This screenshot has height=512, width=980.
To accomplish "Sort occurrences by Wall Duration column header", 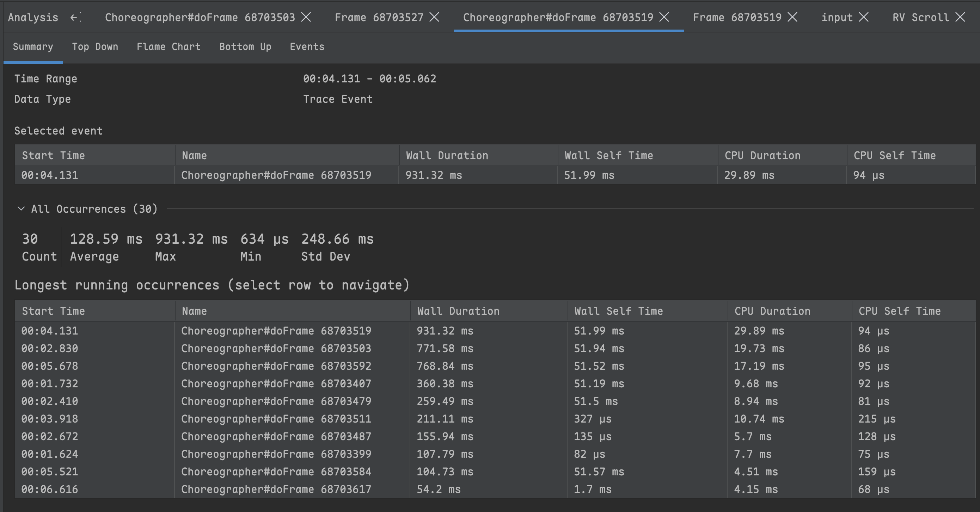I will point(458,311).
